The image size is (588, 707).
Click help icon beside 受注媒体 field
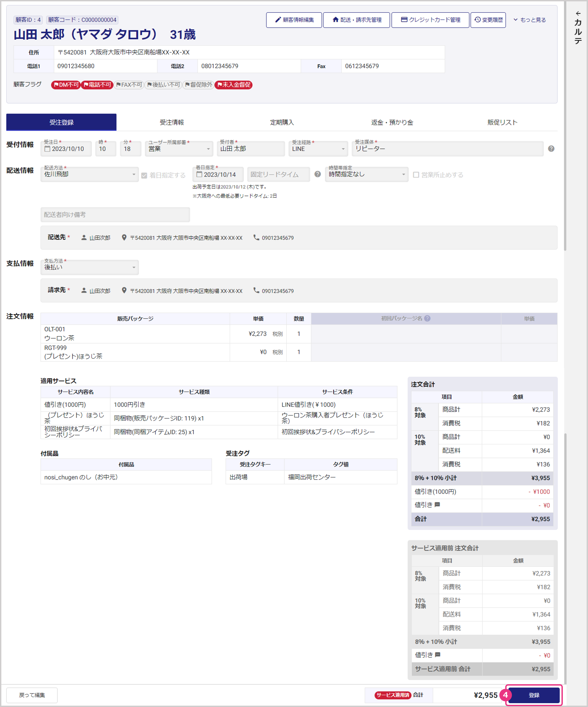click(551, 149)
